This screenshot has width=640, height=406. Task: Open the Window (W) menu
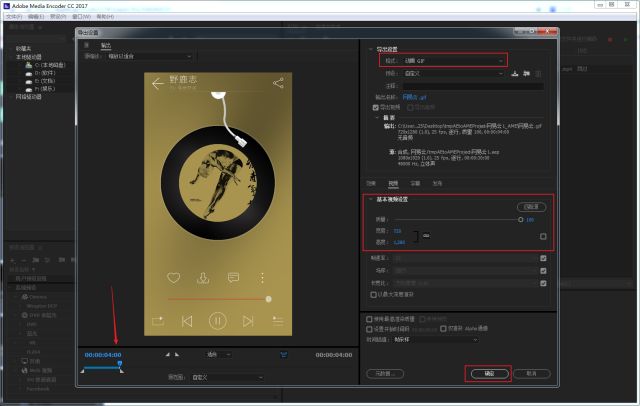tap(81, 17)
